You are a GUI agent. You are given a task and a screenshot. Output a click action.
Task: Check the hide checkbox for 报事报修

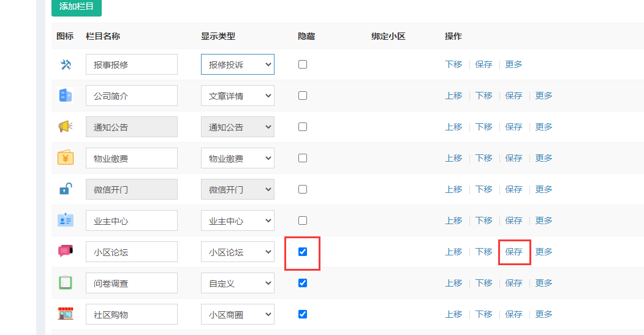[x=303, y=64]
